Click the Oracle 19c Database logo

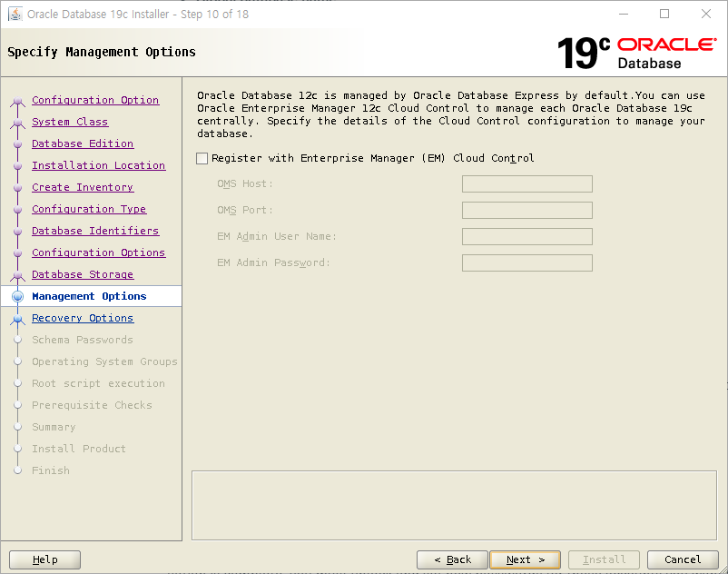(636, 53)
